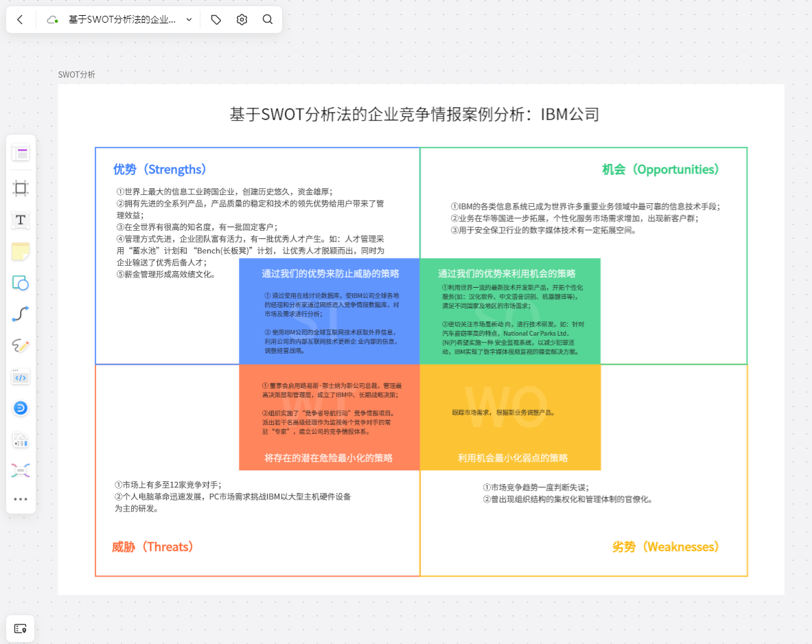Open the blue AI assistant icon

pyautogui.click(x=21, y=409)
